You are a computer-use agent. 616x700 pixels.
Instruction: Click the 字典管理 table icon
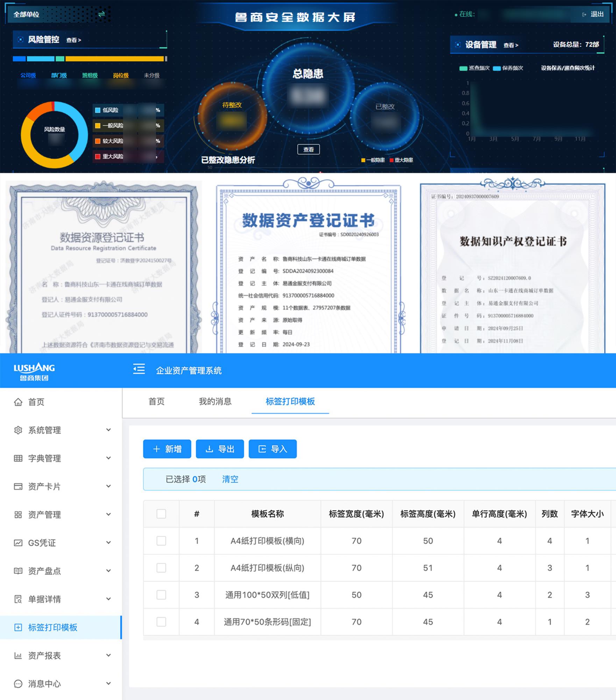coord(18,458)
